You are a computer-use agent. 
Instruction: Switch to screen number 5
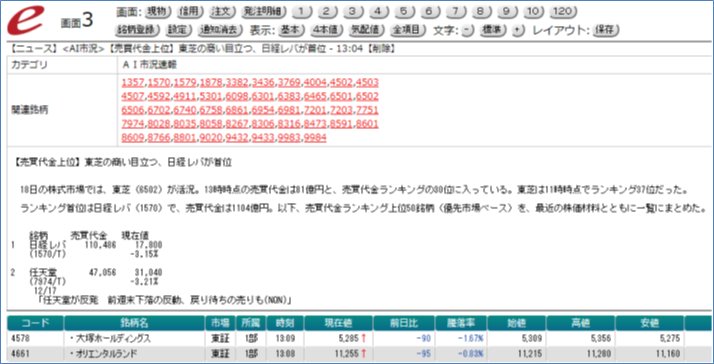coord(403,12)
